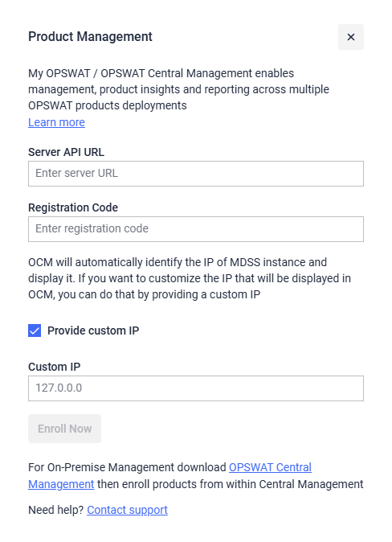Screen dimensions: 392x542
Task: Select the Custom IP input field
Action: (196, 388)
